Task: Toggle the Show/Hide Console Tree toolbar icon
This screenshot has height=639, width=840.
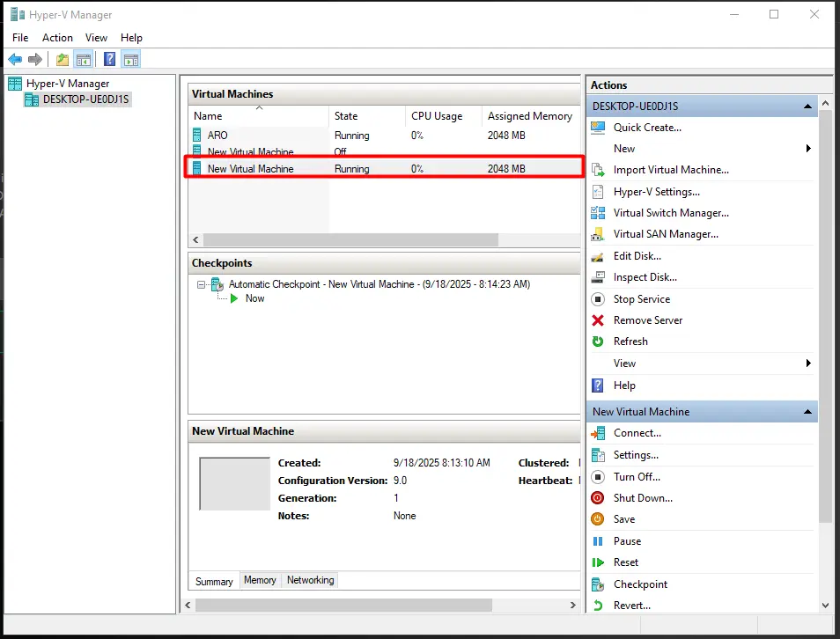Action: tap(84, 60)
